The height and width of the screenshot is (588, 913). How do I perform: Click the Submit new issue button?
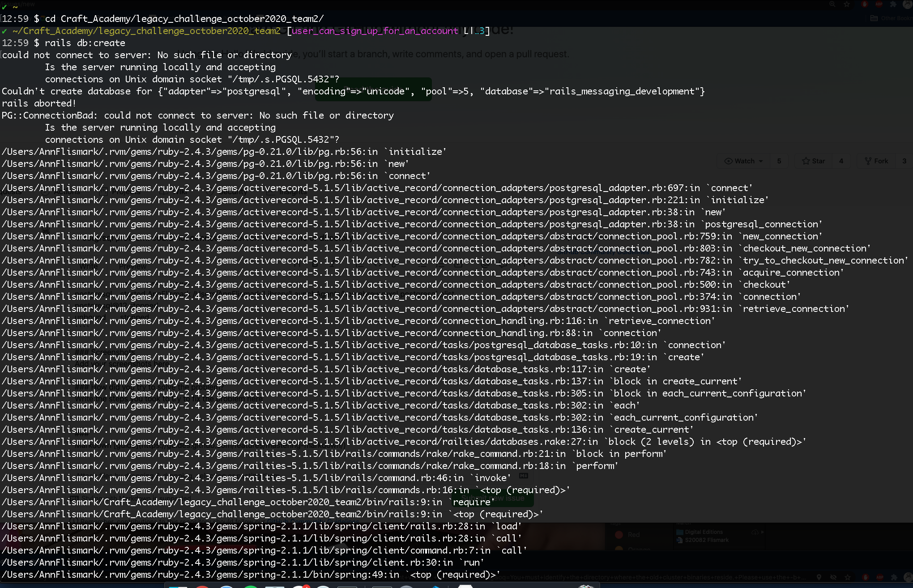[492, 498]
